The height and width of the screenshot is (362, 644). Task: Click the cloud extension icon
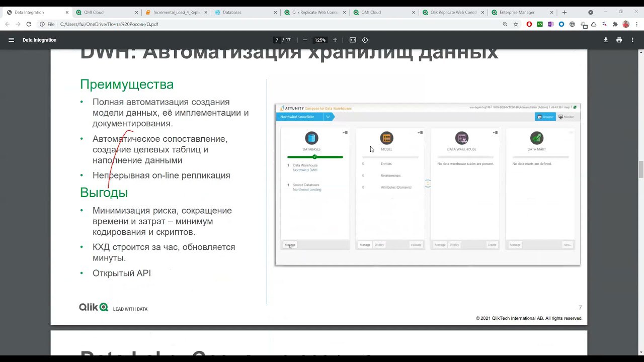(x=594, y=24)
